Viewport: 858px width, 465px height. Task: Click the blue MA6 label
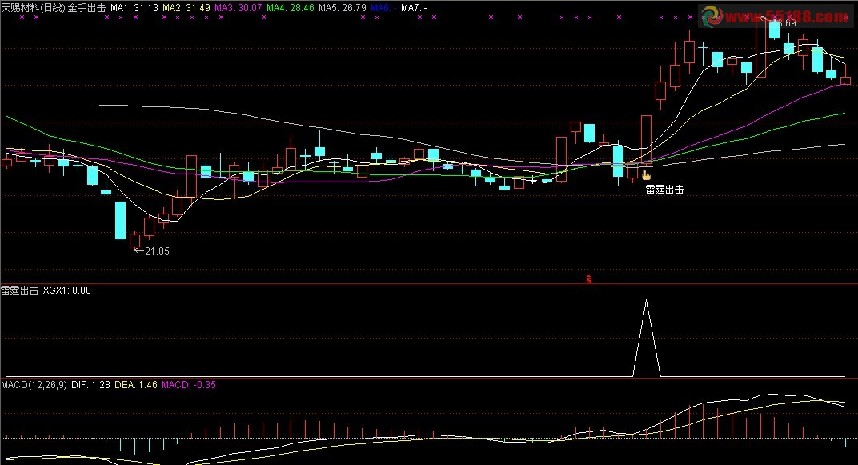coord(383,8)
